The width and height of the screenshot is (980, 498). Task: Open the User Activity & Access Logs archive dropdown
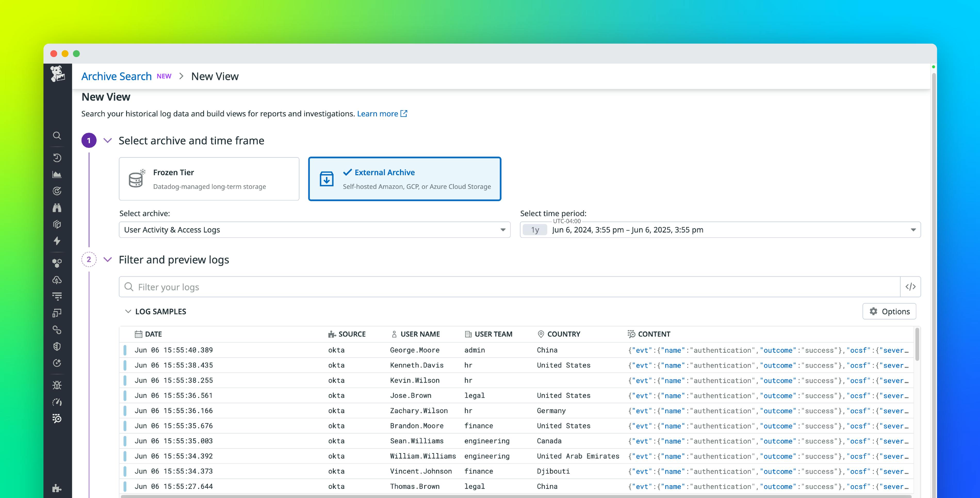tap(314, 230)
